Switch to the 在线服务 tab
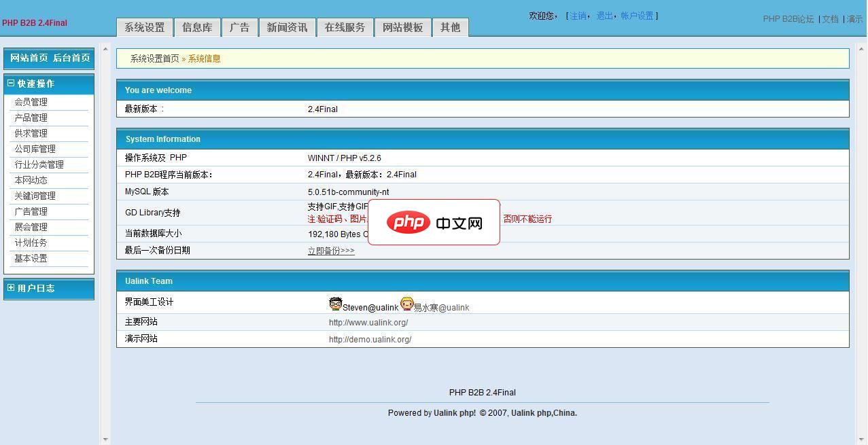Screen dimensions: 868x445 click(x=344, y=27)
